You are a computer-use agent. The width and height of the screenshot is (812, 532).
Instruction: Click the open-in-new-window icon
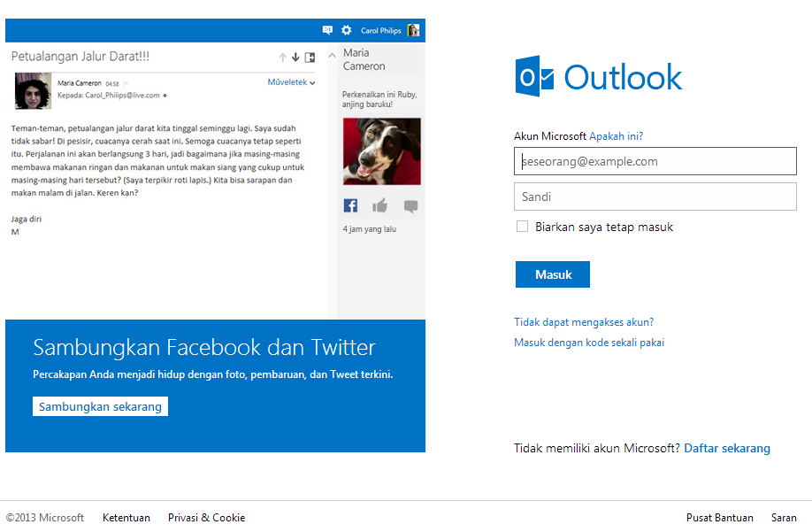pyautogui.click(x=310, y=58)
